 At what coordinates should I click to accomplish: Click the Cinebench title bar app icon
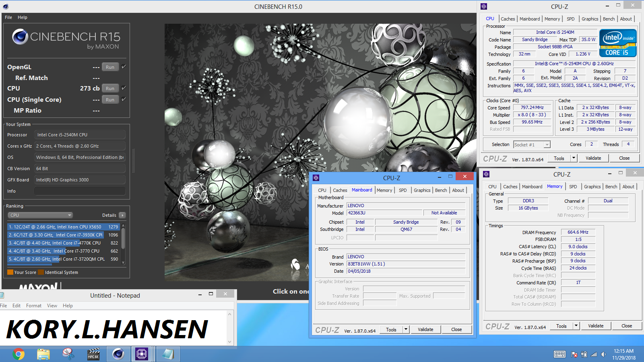tap(6, 6)
